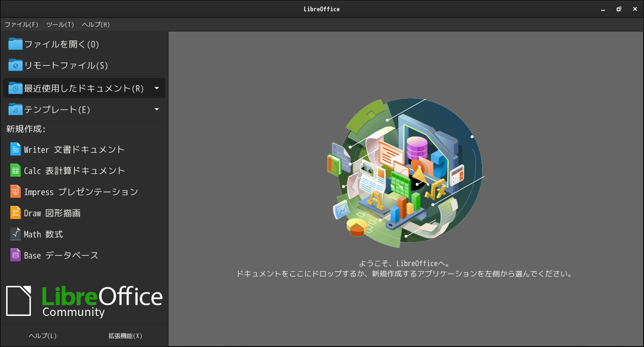Screen dimensions: 644x347
Task: Click the yellow Draw icon
Action: [16, 213]
